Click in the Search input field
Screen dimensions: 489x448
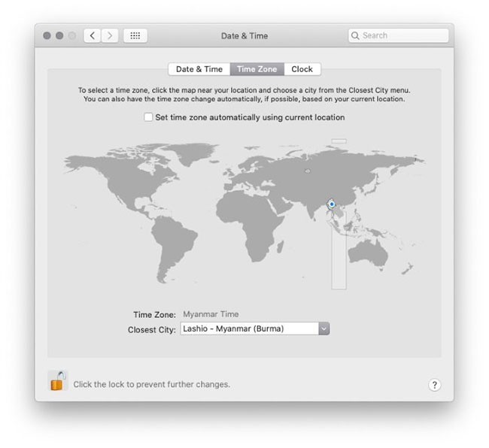tap(398, 35)
